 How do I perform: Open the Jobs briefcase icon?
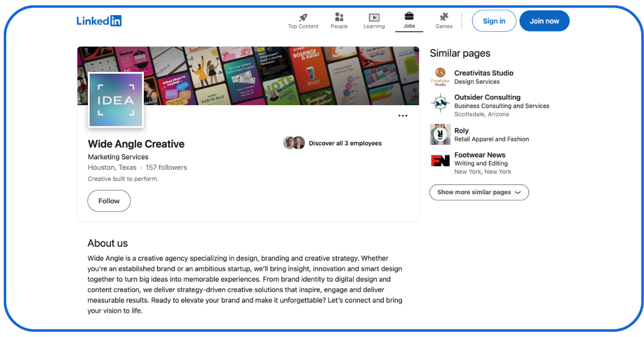point(409,17)
